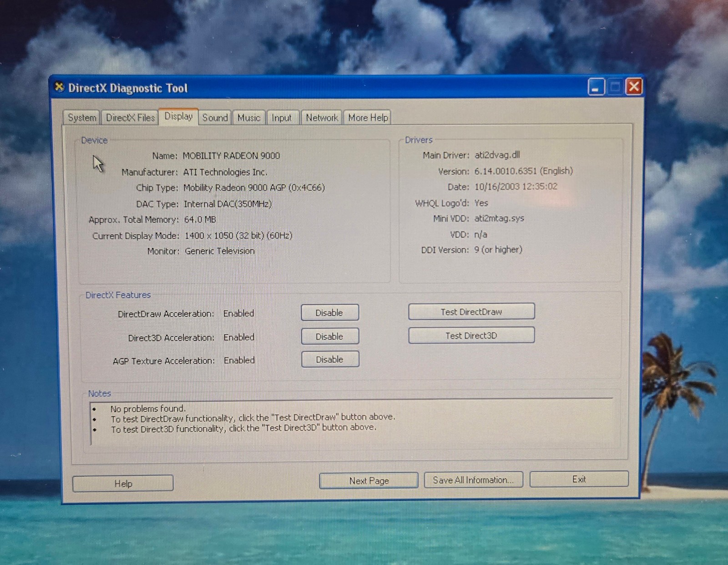This screenshot has width=728, height=565.
Task: Click AGP Texture Acceleration Enabled status
Action: [239, 360]
